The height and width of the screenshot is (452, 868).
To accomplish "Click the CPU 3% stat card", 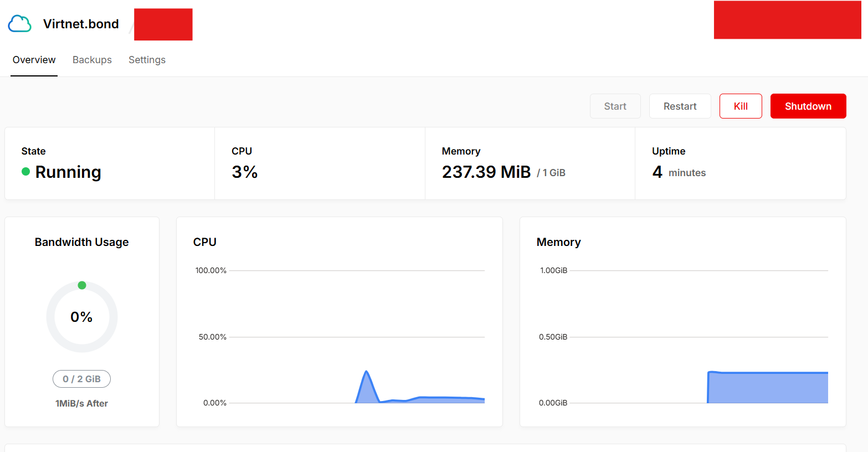I will point(319,163).
